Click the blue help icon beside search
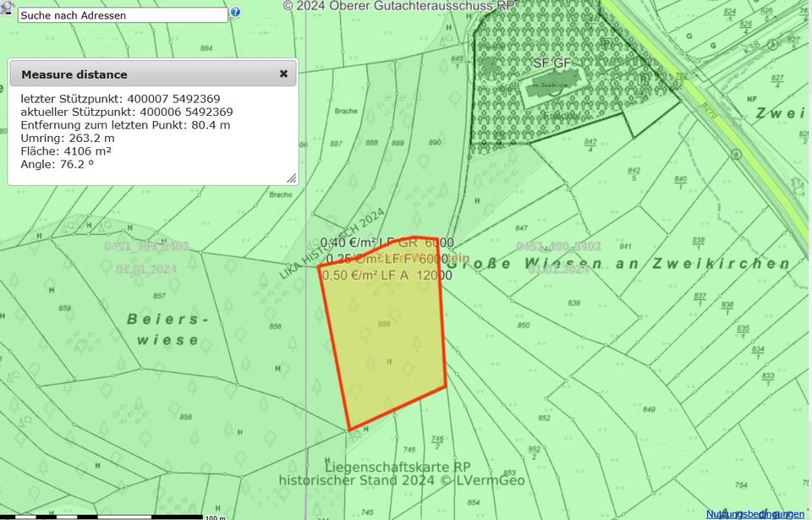The image size is (812, 520). [x=235, y=13]
